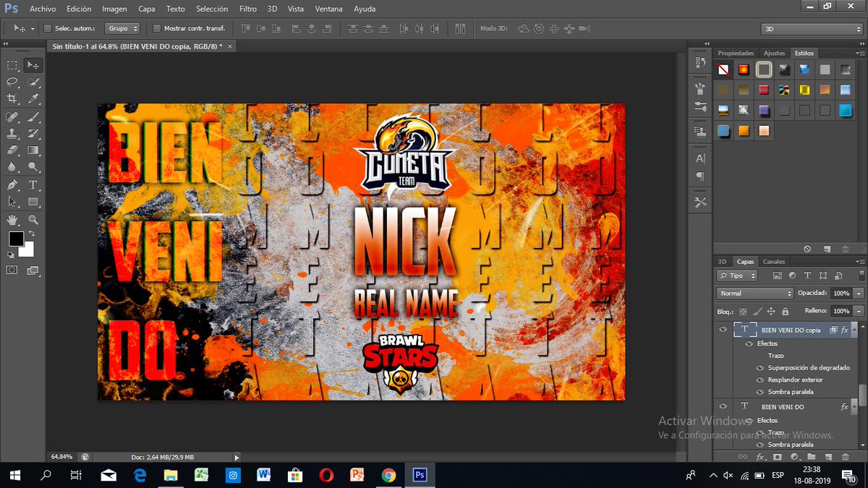The width and height of the screenshot is (868, 488).
Task: Select the Lasso tool
Action: (x=12, y=82)
